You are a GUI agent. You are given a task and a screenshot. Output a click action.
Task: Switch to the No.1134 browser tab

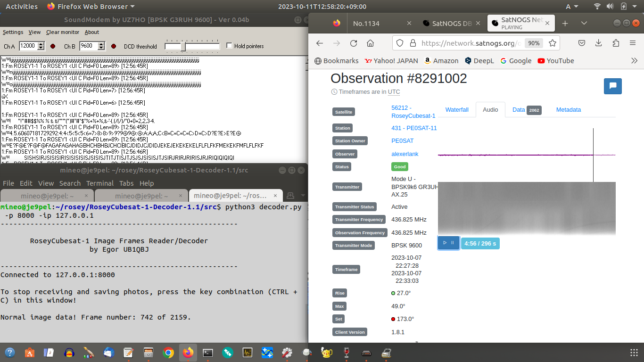click(x=382, y=23)
